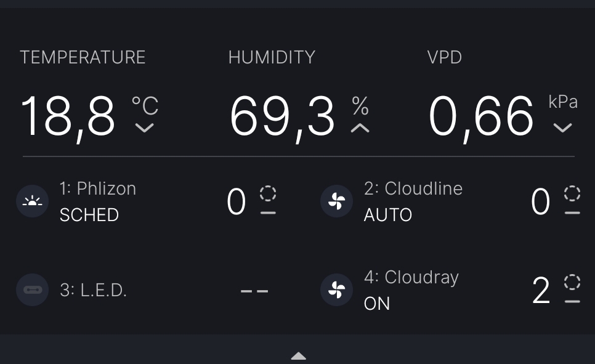Click the downward chevron under kPa
Image resolution: width=595 pixels, height=364 pixels.
(x=562, y=128)
